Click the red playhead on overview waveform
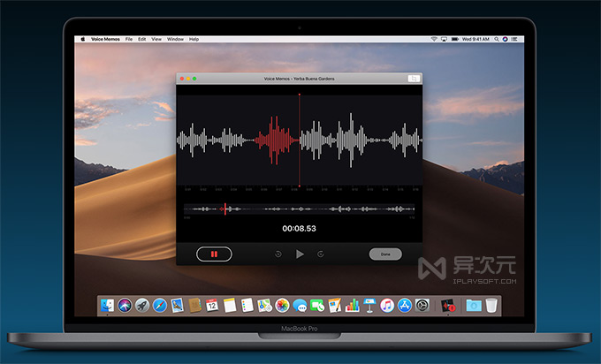This screenshot has height=364, width=601. [225, 209]
